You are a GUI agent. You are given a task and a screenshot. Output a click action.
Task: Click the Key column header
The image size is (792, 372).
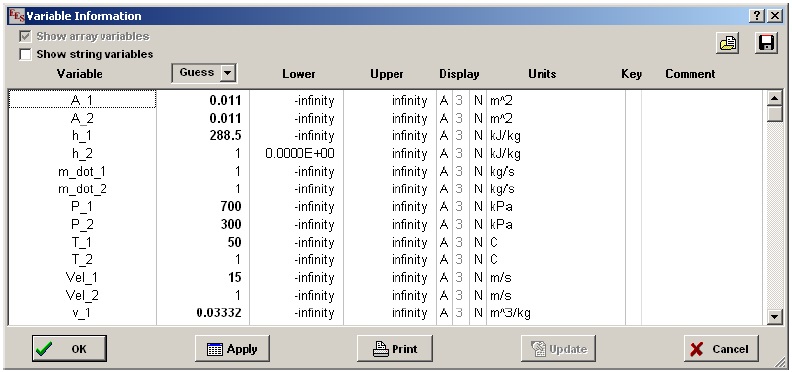coord(631,74)
